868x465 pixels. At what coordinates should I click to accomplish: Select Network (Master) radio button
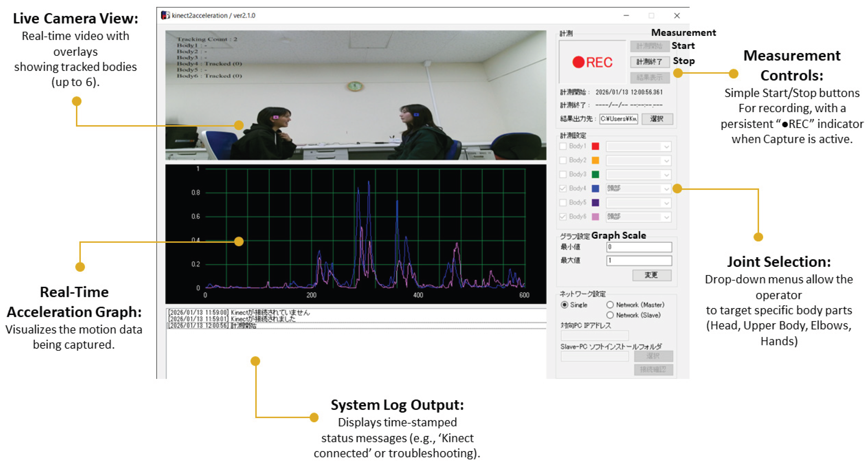(x=610, y=305)
